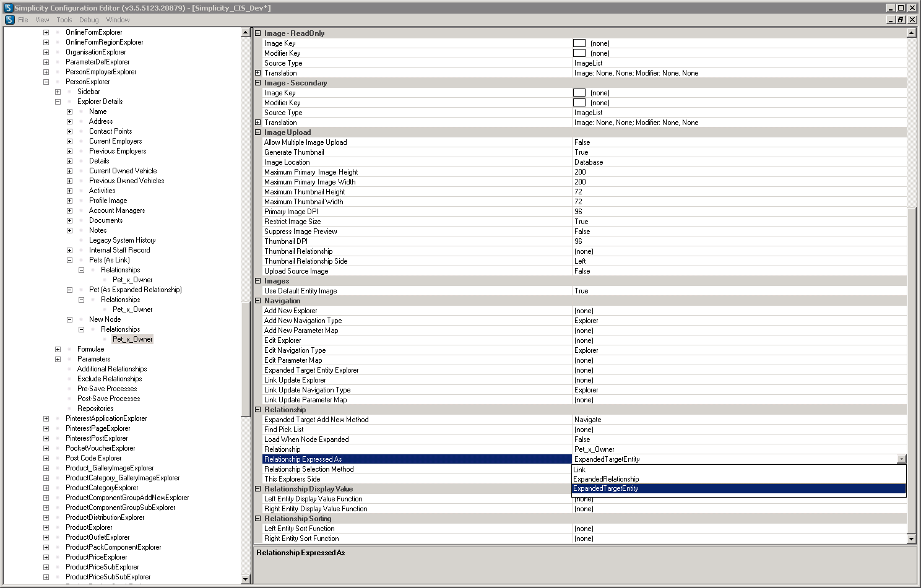Select ProductExplorer tree item
Image resolution: width=921 pixels, height=588 pixels.
[x=89, y=527]
